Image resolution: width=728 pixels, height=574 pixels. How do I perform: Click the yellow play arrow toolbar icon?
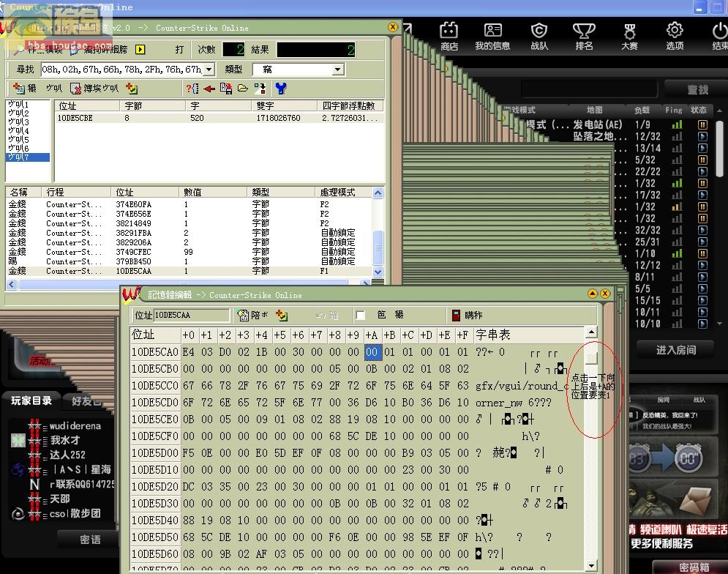(x=140, y=49)
